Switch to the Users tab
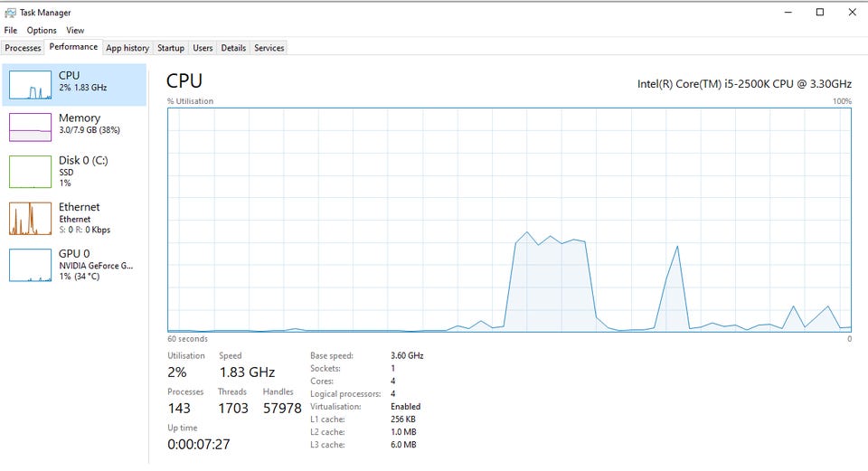The height and width of the screenshot is (471, 868). click(203, 48)
